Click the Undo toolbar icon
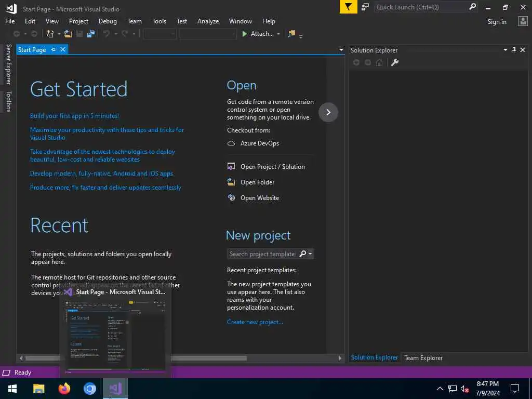Image resolution: width=532 pixels, height=399 pixels. tap(107, 34)
